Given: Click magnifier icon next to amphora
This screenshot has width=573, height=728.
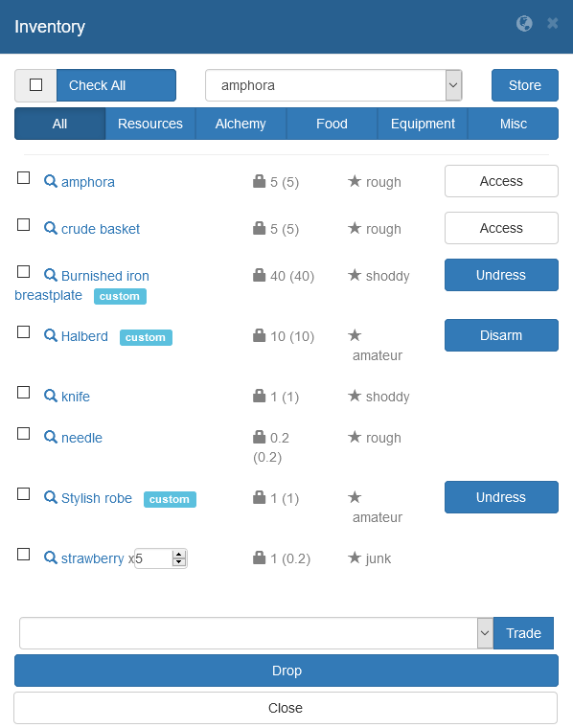Looking at the screenshot, I should [x=50, y=181].
